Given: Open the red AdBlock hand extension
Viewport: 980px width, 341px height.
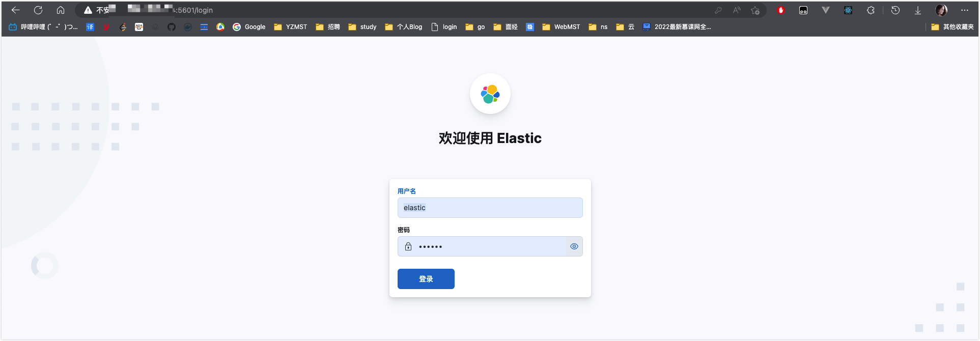Looking at the screenshot, I should coord(781,10).
